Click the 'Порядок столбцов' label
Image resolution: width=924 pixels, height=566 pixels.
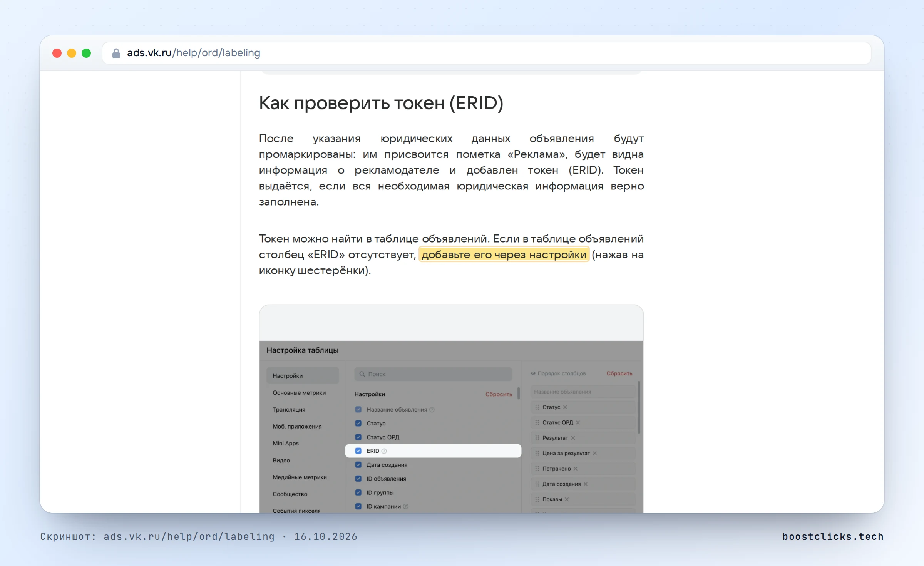tap(562, 373)
